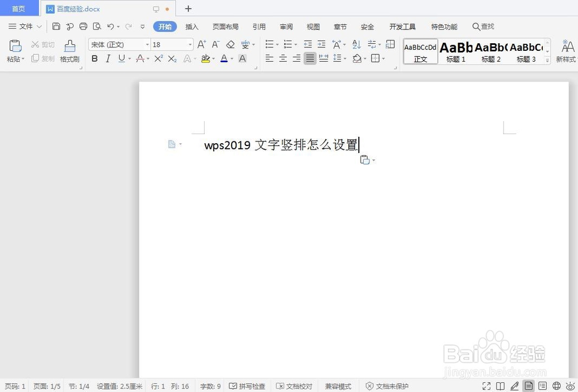
Task: Select 正文 body text style
Action: [x=420, y=51]
